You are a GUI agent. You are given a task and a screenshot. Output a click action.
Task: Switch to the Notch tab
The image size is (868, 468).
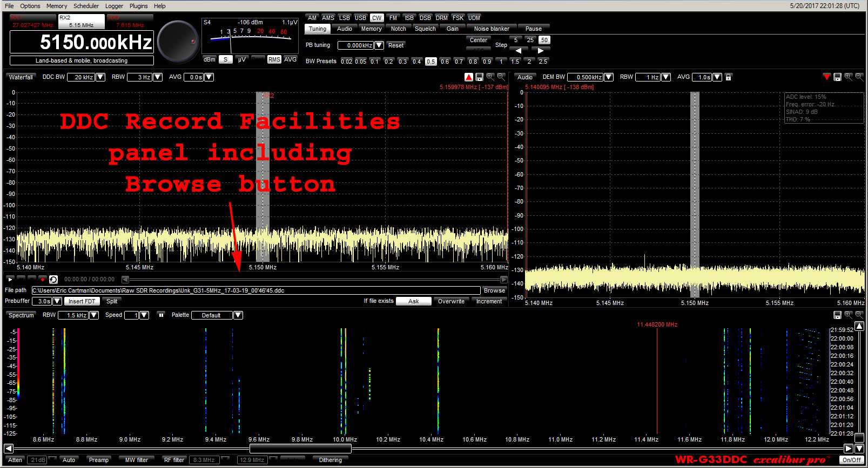click(x=399, y=29)
